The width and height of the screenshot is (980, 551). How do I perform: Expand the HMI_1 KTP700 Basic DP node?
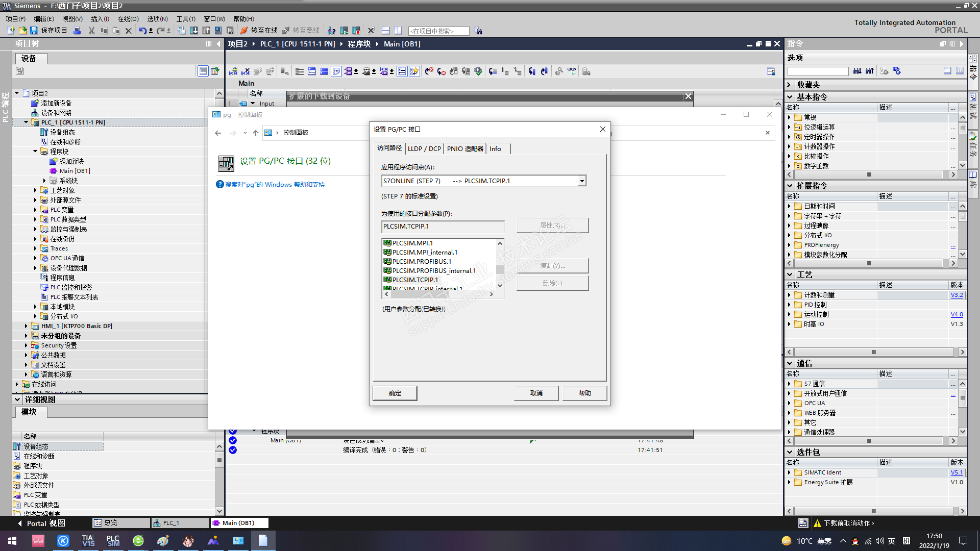click(x=27, y=326)
